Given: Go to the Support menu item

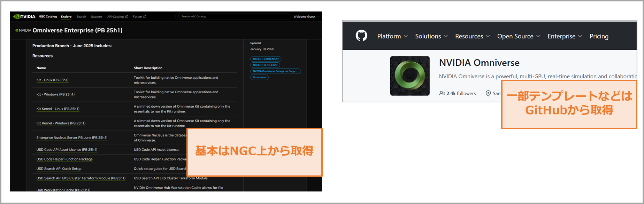Looking at the screenshot, I should [97, 17].
